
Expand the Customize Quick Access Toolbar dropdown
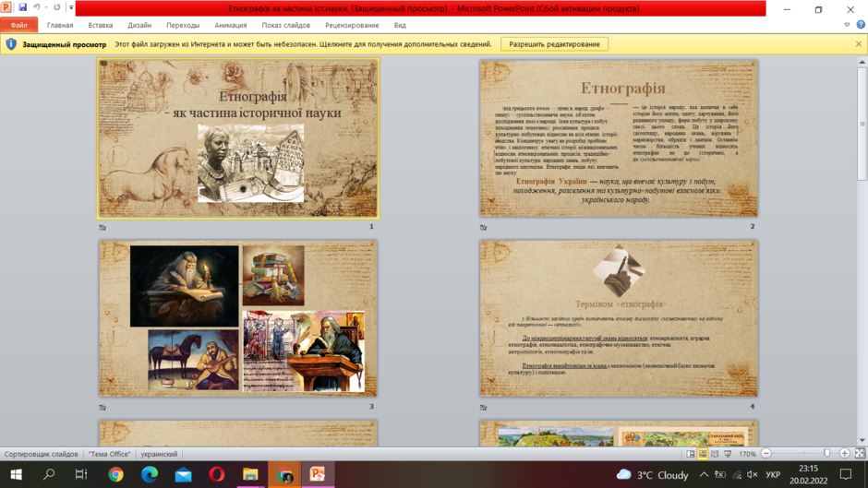click(71, 7)
